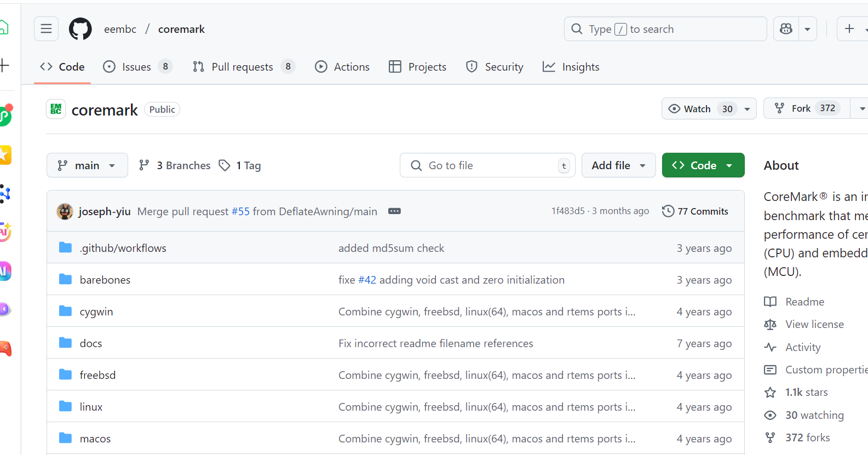868x455 pixels.
Task: Switch to the Issues tab
Action: pyautogui.click(x=137, y=67)
